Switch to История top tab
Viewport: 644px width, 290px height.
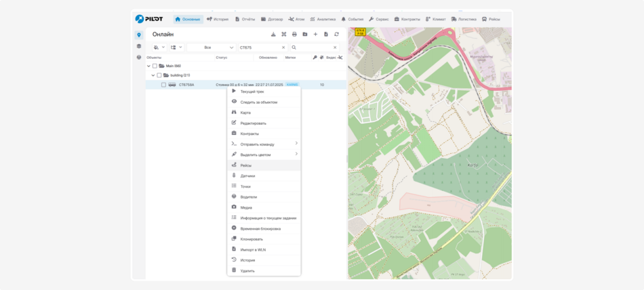click(218, 19)
